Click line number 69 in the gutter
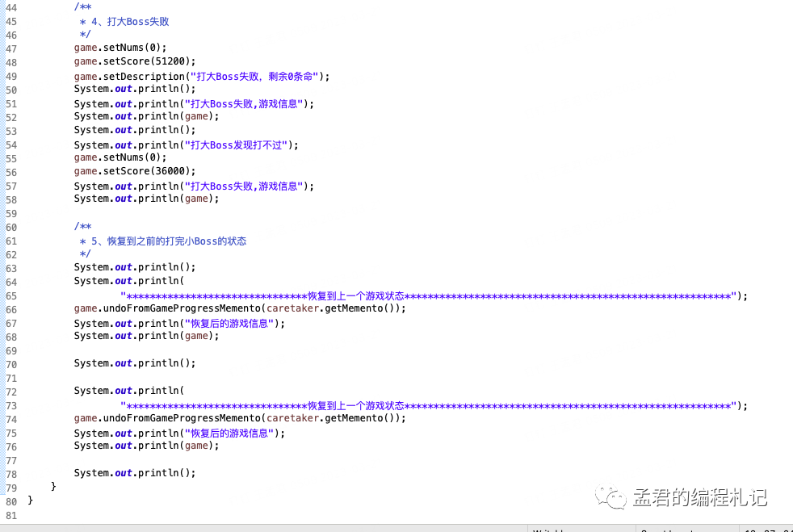793x532 pixels. 11,350
